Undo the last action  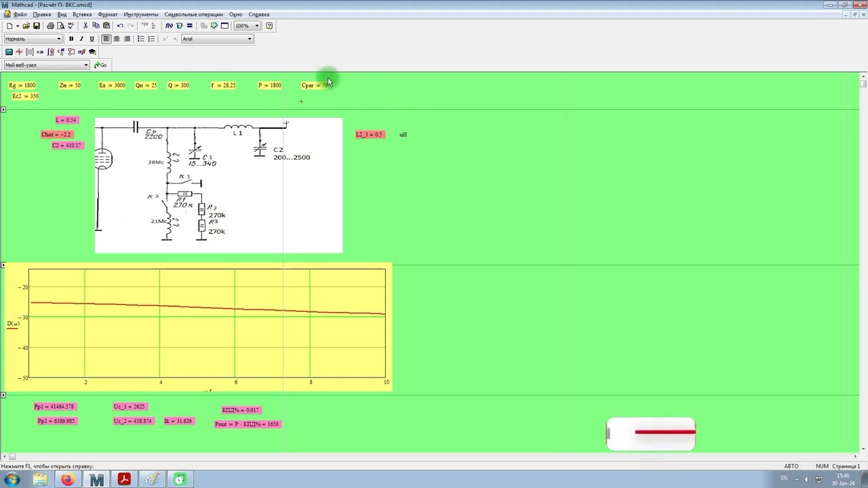pyautogui.click(x=120, y=26)
